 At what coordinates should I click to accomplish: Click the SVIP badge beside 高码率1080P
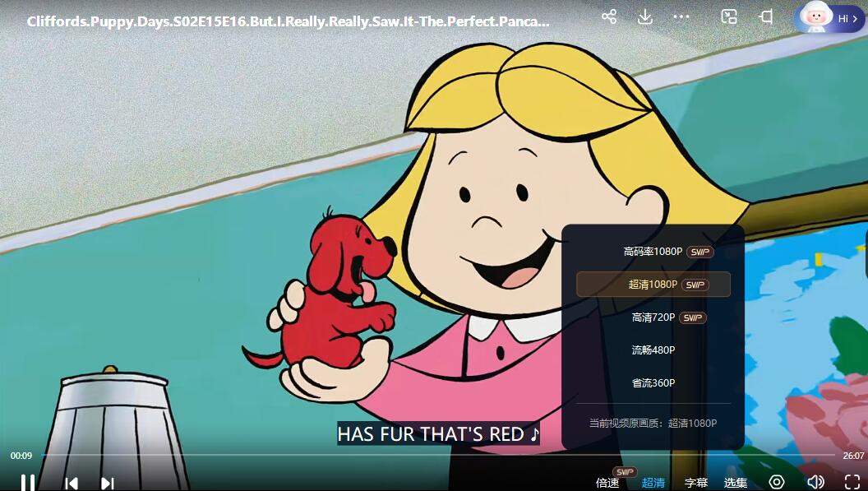coord(700,252)
